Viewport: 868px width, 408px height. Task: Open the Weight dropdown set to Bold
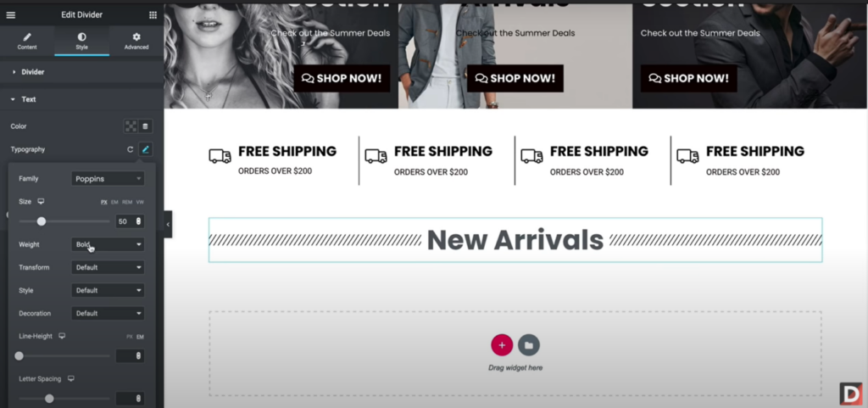pyautogui.click(x=108, y=244)
